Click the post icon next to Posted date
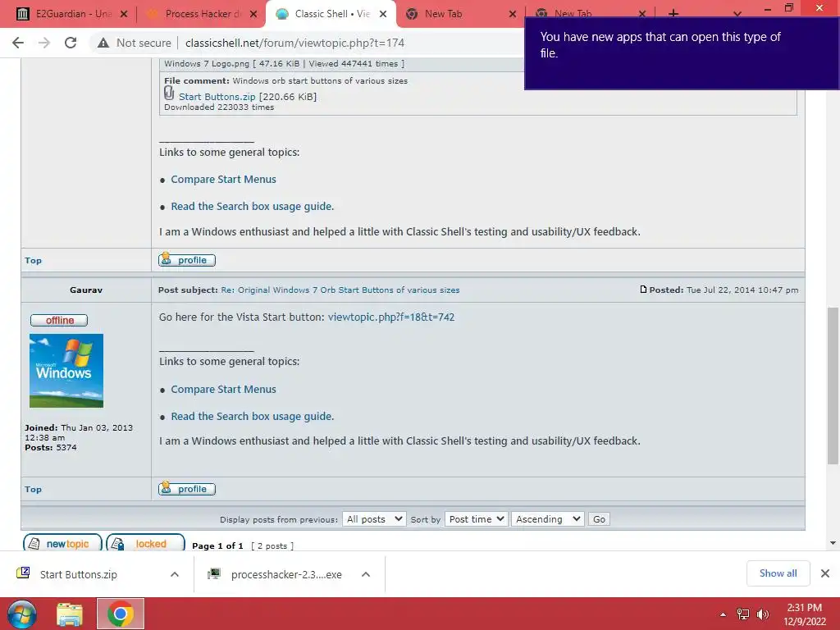 coord(643,290)
